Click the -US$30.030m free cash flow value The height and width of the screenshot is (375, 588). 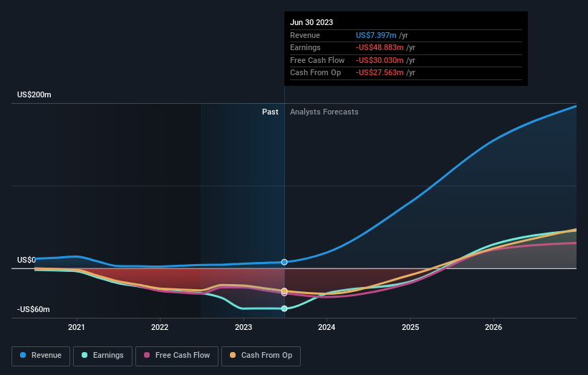[x=380, y=60]
